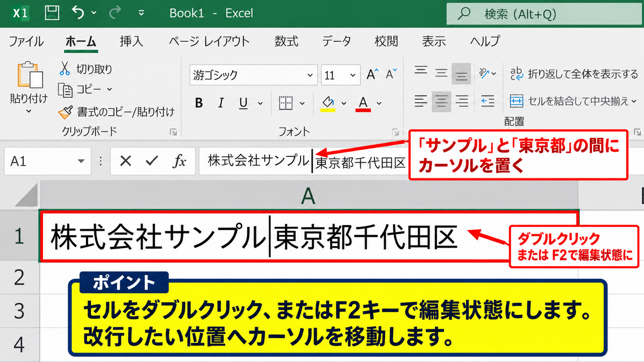Click the 貼り付け paste clipboard icon
The image size is (644, 362).
(30, 75)
